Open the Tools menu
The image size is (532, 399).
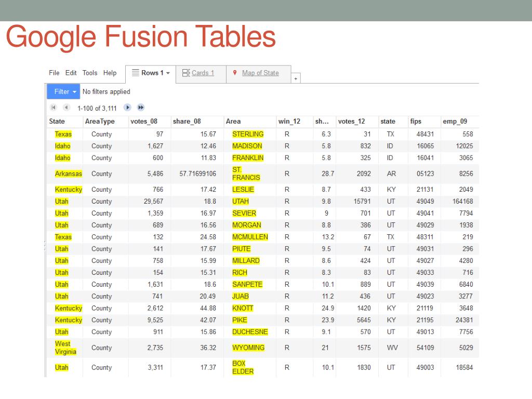coord(90,73)
